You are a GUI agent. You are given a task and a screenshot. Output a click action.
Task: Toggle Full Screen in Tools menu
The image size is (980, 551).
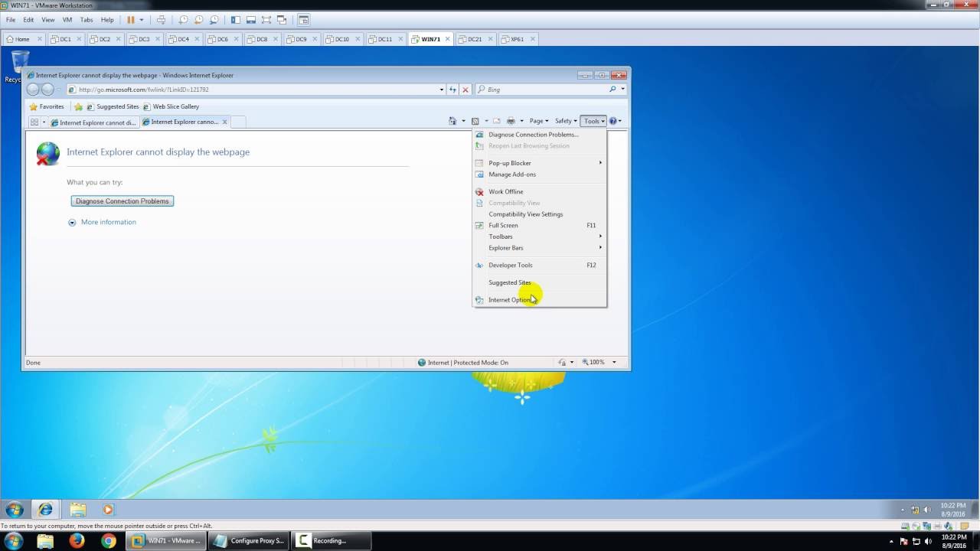pyautogui.click(x=539, y=226)
